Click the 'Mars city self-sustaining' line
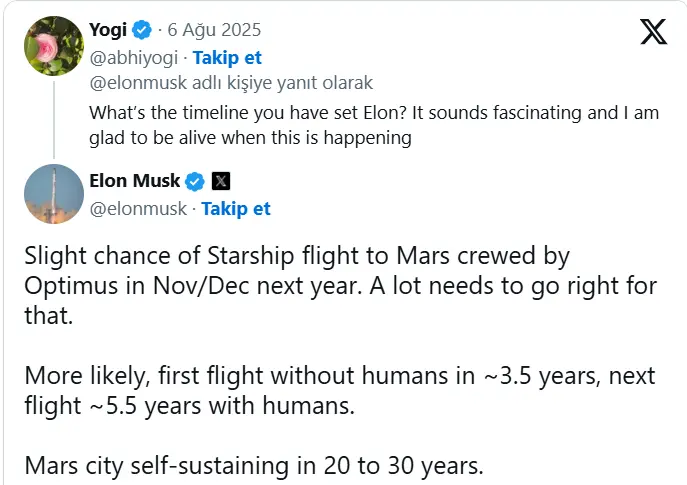 255,465
